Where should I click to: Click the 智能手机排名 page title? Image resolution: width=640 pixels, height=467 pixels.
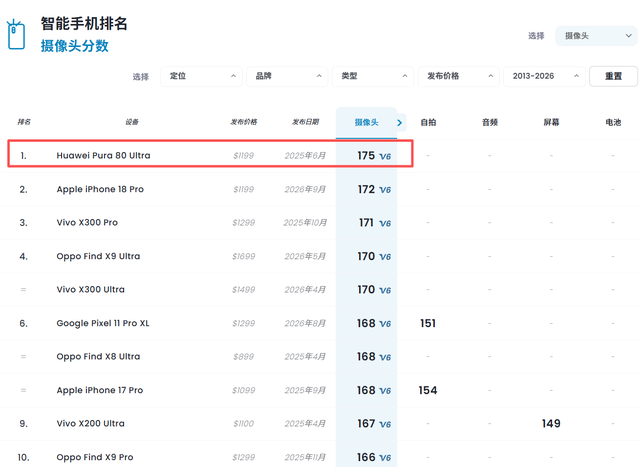tap(84, 23)
